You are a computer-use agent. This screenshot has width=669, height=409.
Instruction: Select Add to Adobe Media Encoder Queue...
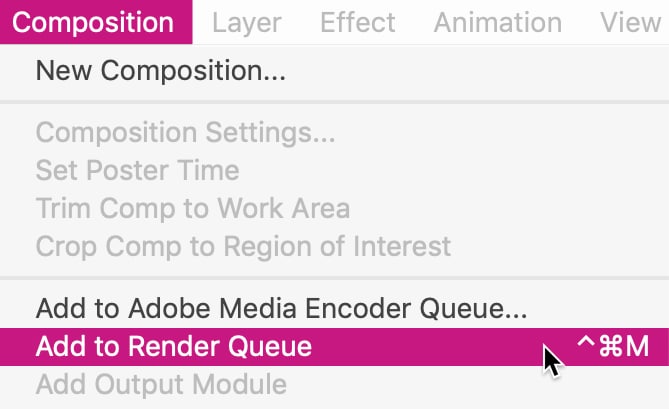pyautogui.click(x=334, y=308)
